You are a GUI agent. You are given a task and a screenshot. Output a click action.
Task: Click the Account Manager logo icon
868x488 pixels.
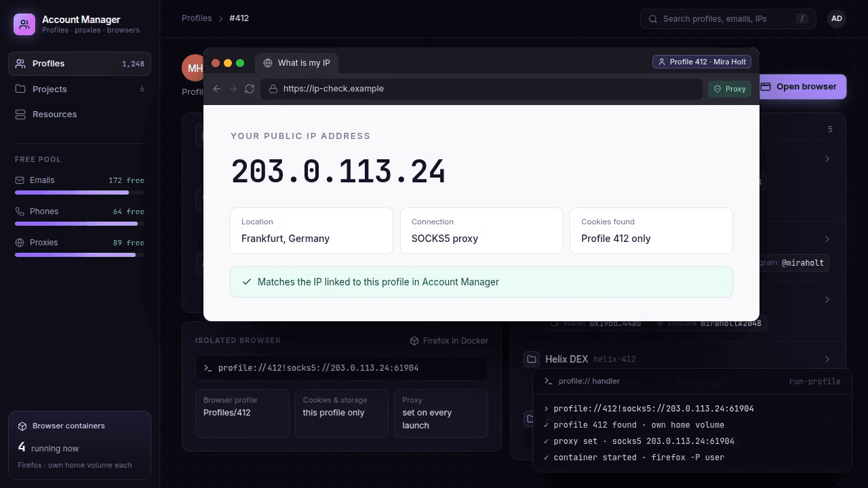click(x=24, y=24)
